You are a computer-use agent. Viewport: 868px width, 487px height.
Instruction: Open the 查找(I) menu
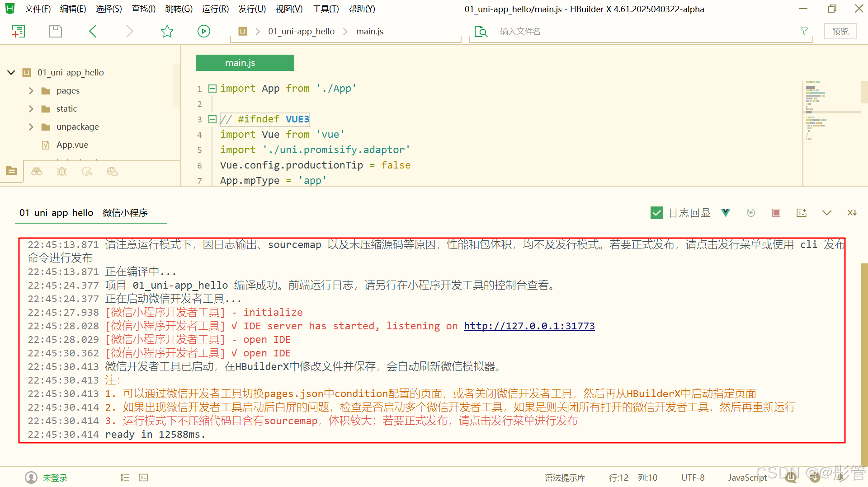tap(143, 9)
